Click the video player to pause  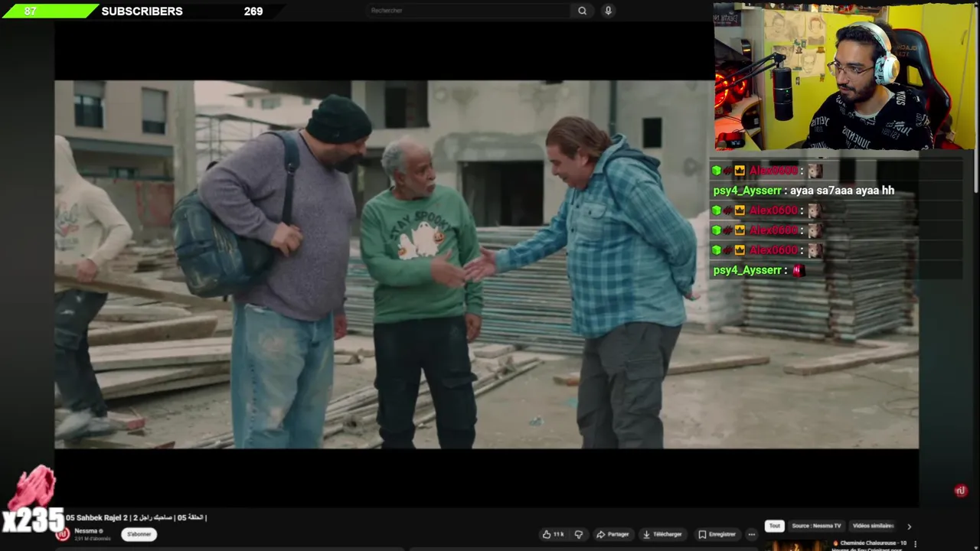point(486,264)
